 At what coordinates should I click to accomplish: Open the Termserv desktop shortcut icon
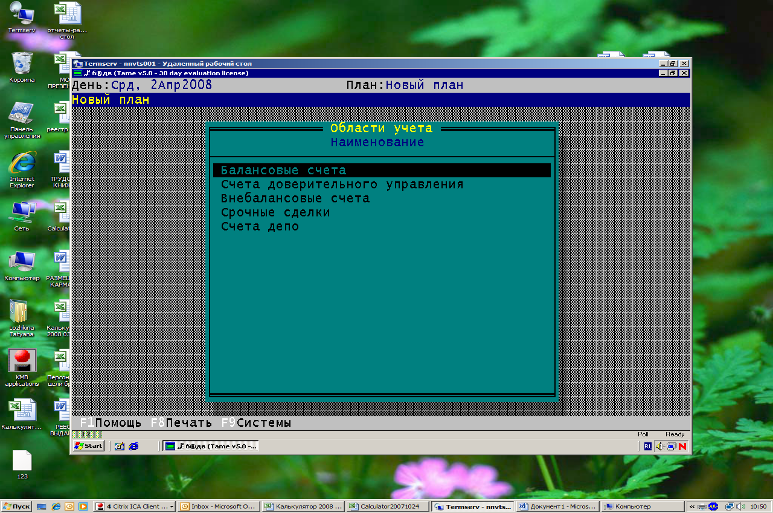pos(21,14)
